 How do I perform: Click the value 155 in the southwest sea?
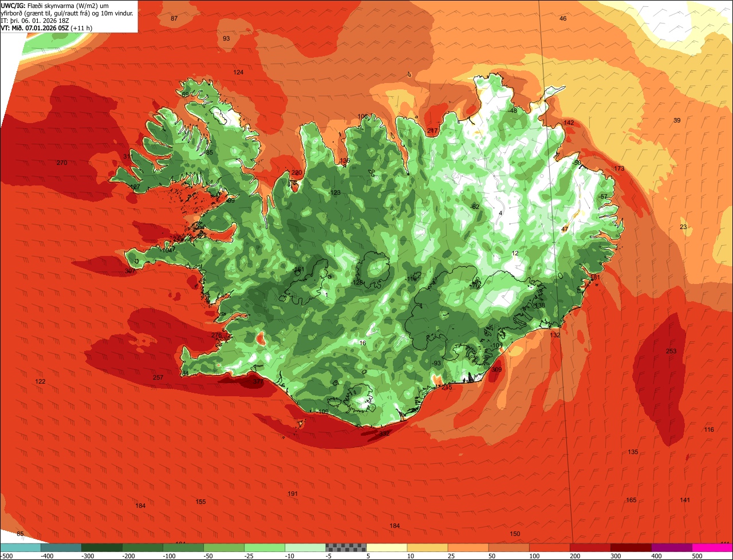click(200, 502)
